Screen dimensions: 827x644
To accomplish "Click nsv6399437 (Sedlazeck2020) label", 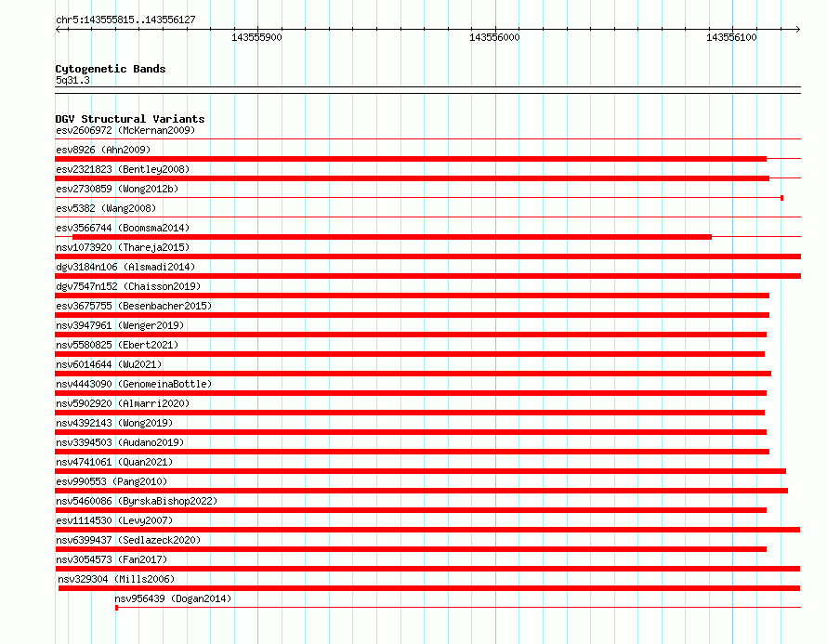I will click(x=128, y=540).
